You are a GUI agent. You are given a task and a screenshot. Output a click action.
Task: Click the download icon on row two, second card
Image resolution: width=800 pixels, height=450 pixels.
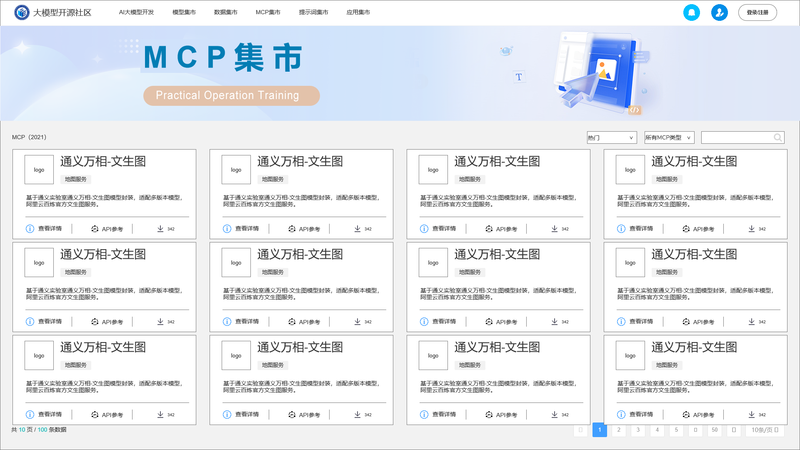pos(357,321)
